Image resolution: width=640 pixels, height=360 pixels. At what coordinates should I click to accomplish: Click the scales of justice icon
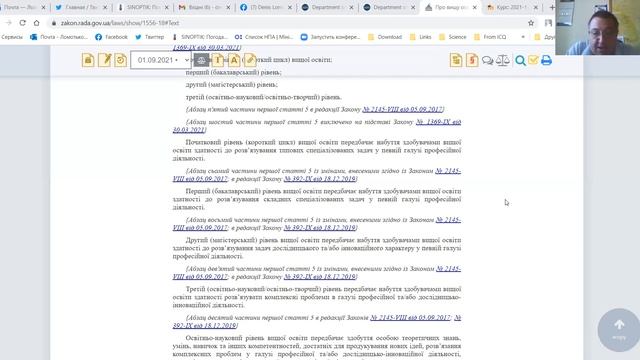click(x=503, y=60)
